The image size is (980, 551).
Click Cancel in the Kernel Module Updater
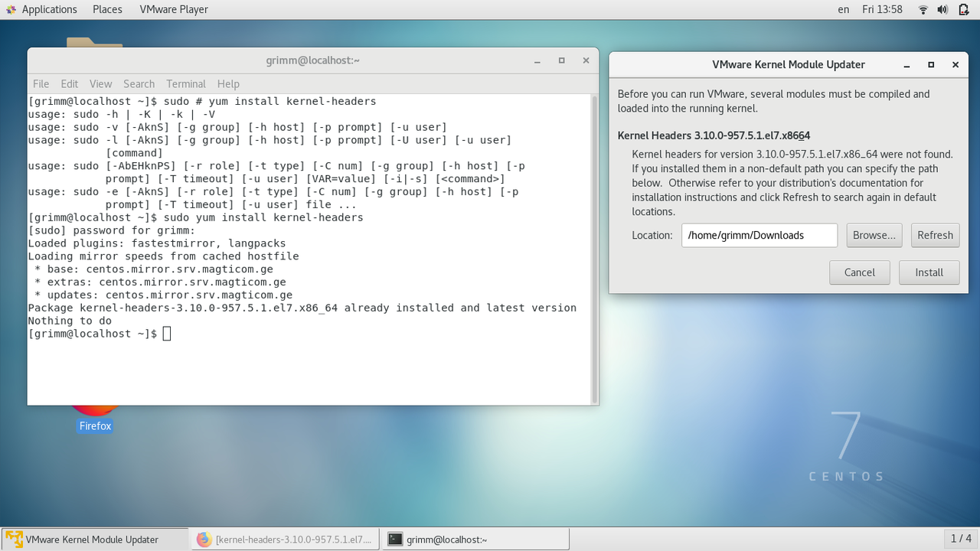859,272
